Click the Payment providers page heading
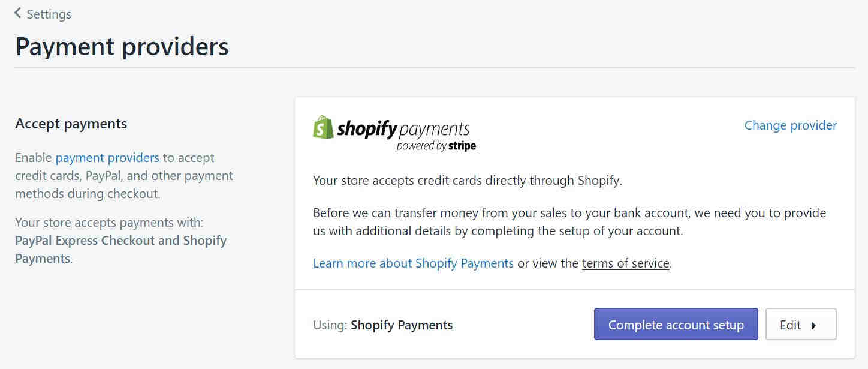 coord(122,46)
